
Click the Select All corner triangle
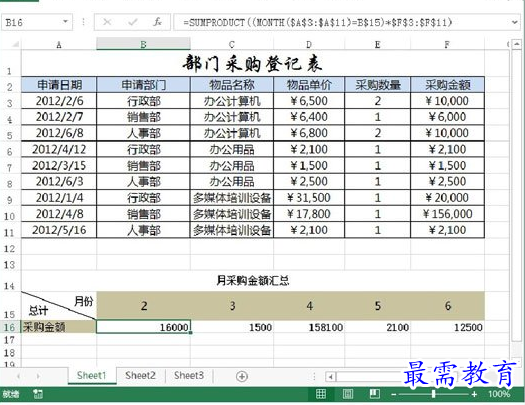click(x=15, y=45)
